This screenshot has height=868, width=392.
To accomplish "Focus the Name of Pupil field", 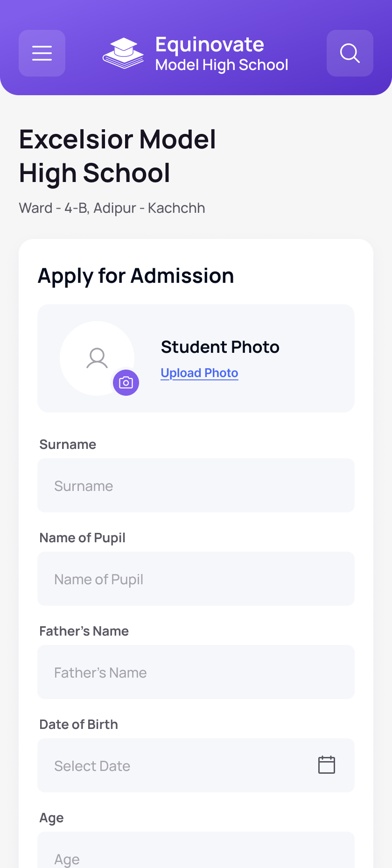I will 196,579.
